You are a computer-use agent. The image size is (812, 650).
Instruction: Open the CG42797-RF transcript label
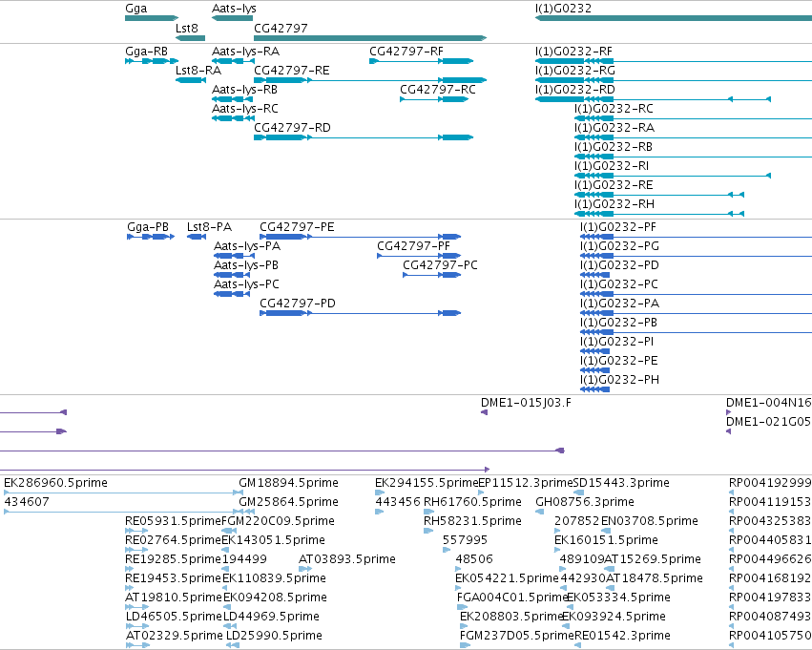coord(406,52)
